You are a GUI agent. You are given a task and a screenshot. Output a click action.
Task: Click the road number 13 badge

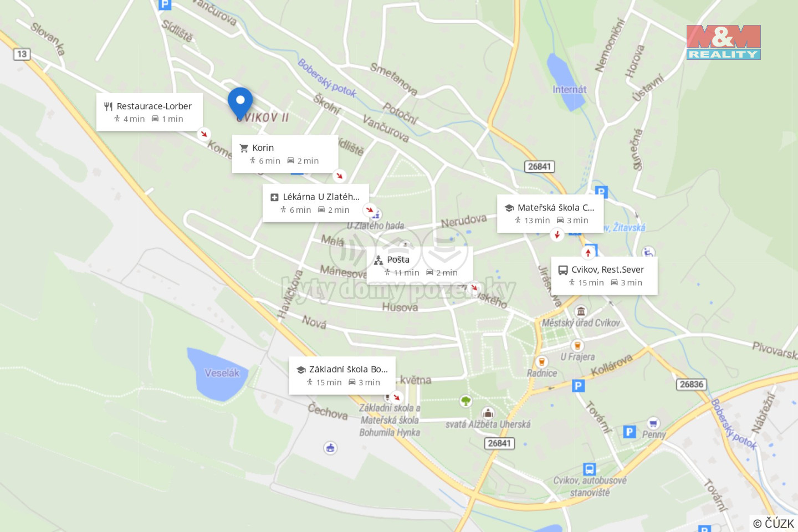(x=22, y=54)
